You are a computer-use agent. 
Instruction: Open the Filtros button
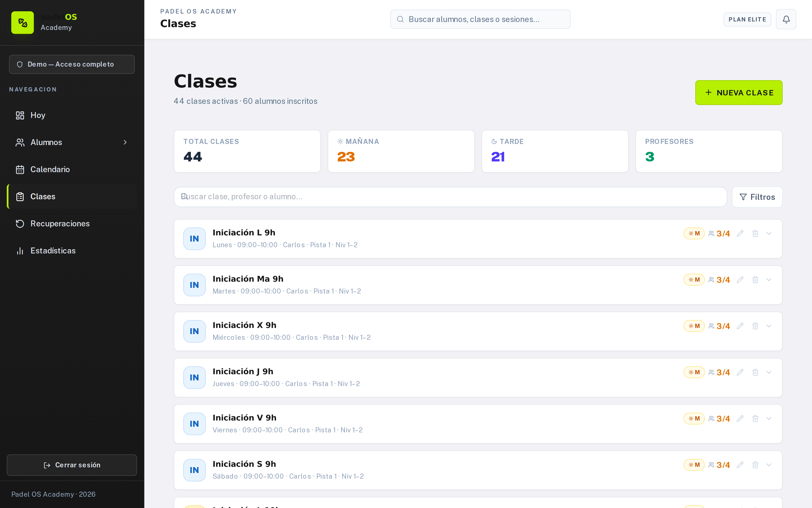(757, 197)
